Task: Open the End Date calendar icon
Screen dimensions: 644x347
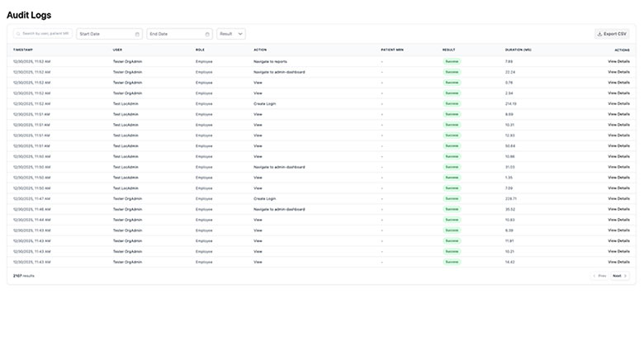Action: 207,34
